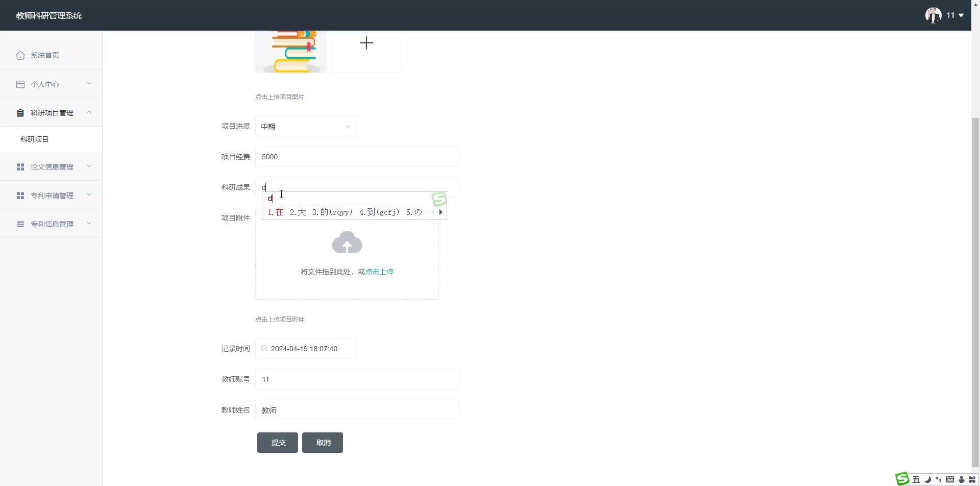
Task: Click the user avatar in the header
Action: (933, 15)
